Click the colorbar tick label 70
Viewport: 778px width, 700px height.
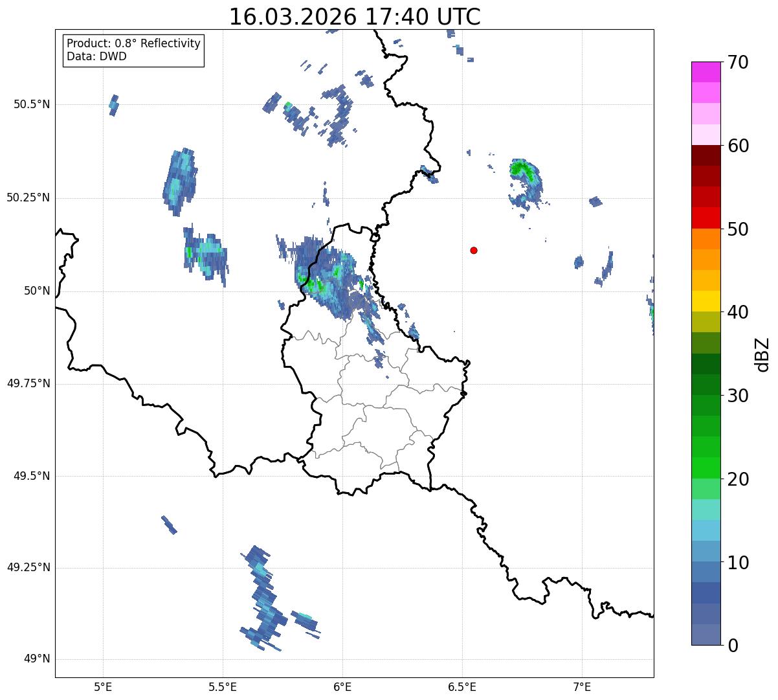[x=738, y=62]
